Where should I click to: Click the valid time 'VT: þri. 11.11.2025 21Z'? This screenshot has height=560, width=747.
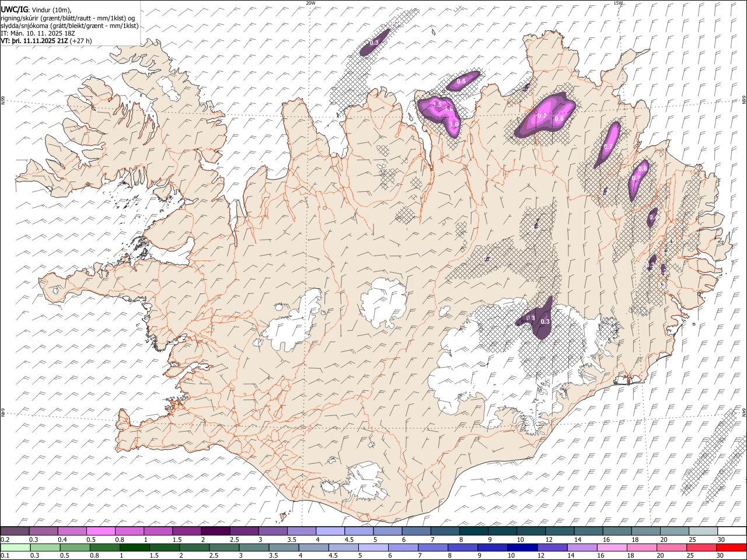tap(34, 41)
